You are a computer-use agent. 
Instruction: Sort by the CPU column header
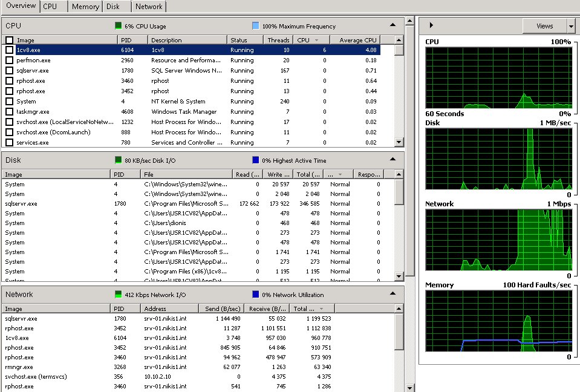coord(311,40)
